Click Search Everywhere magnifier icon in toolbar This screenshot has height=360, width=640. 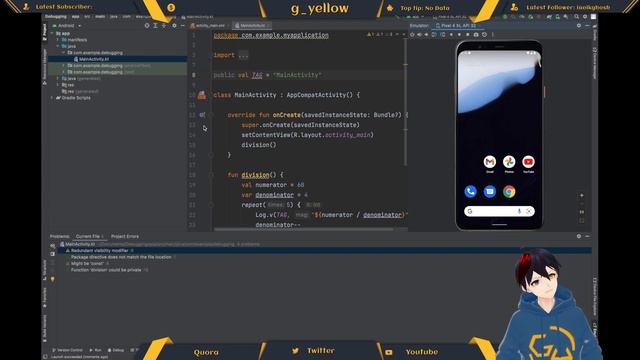click(576, 17)
